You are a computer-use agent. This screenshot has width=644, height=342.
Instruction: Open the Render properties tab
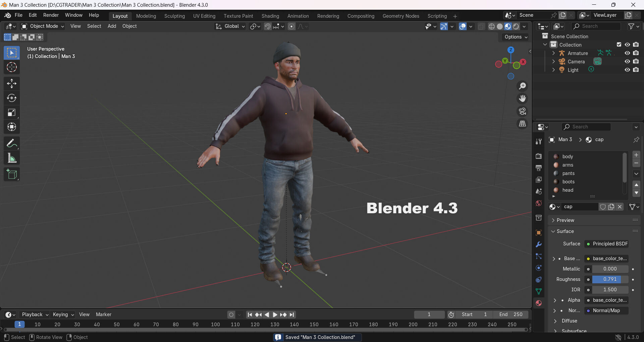point(539,156)
